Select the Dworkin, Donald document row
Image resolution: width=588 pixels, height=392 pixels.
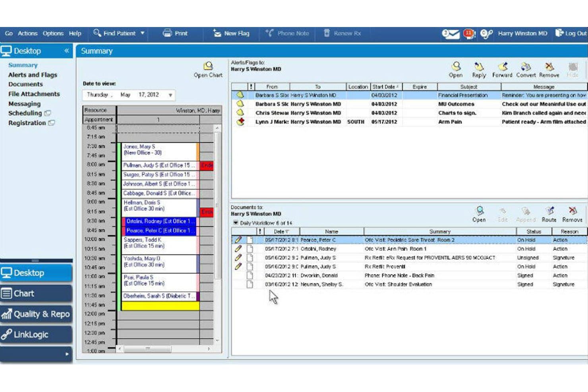tap(409, 275)
